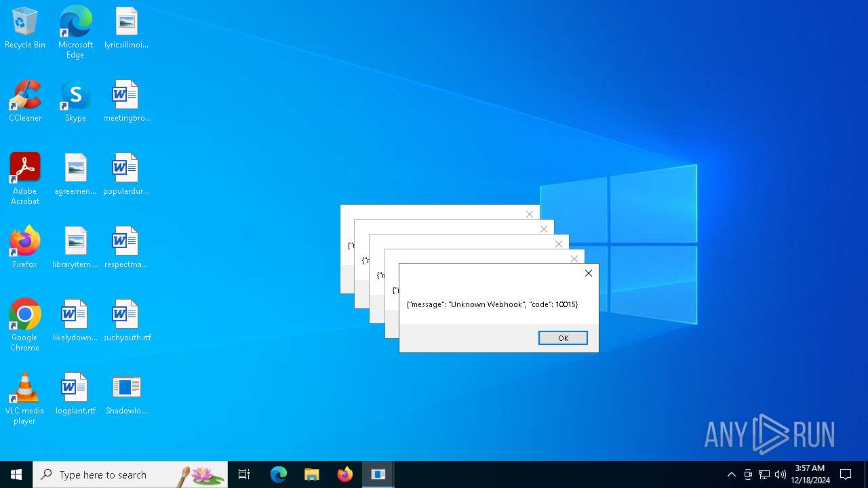Click OK in the Unknown Webhook dialog

coord(563,338)
